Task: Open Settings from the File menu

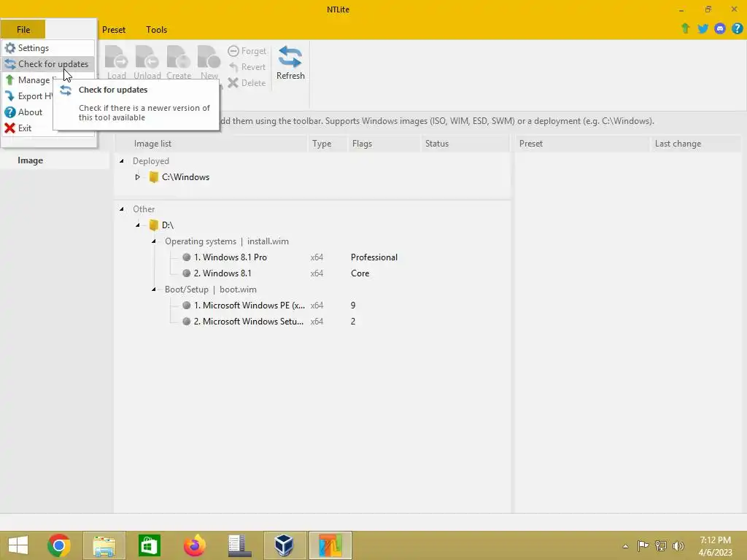Action: pyautogui.click(x=47, y=48)
